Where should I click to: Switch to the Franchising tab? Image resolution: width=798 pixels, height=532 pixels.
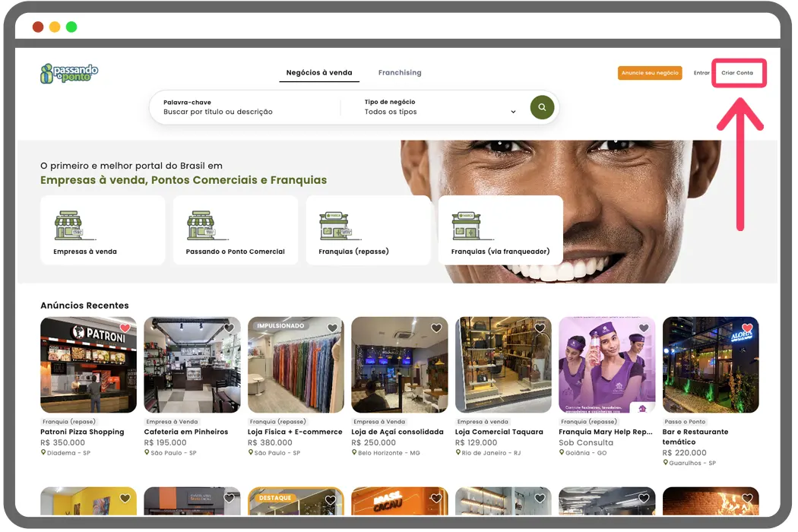(400, 73)
